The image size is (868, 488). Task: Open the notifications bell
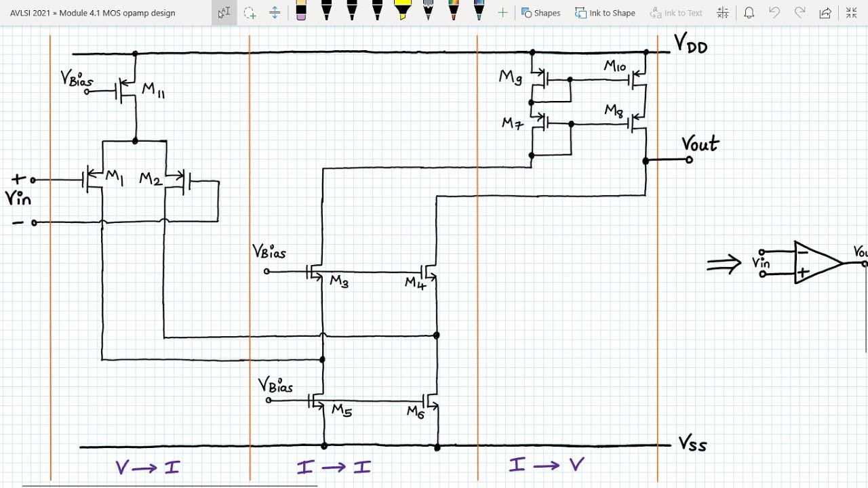pyautogui.click(x=749, y=13)
